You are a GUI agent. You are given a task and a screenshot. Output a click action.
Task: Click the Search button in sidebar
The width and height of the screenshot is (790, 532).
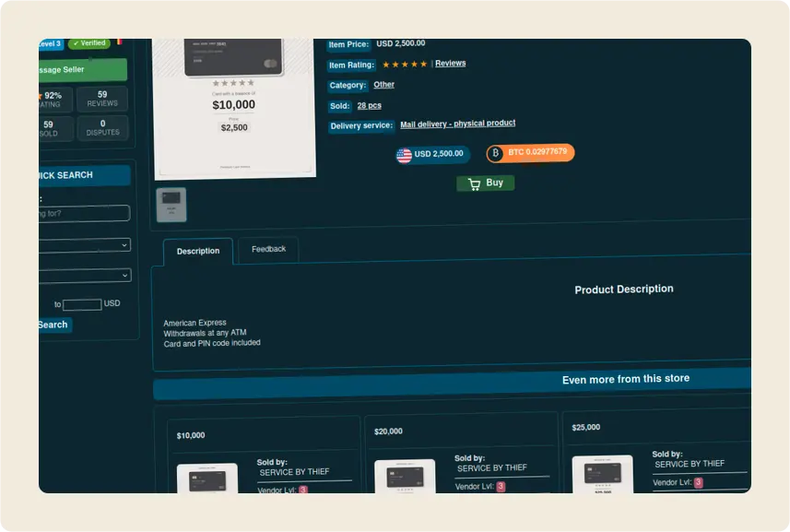[55, 325]
